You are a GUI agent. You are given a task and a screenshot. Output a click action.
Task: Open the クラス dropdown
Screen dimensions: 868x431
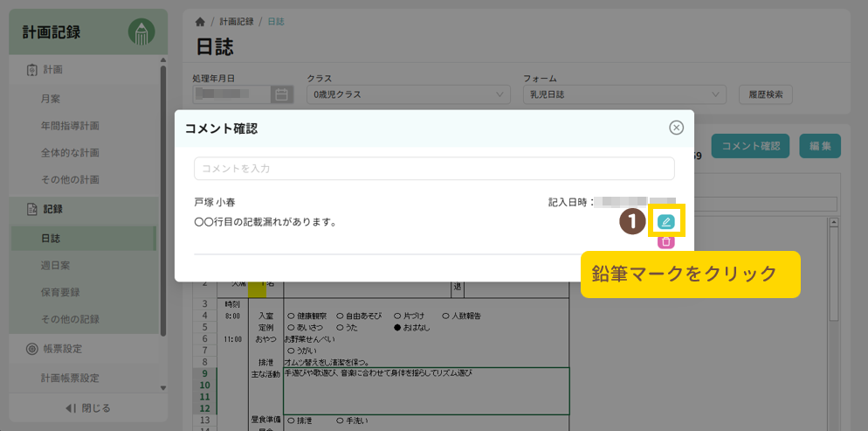pos(408,94)
